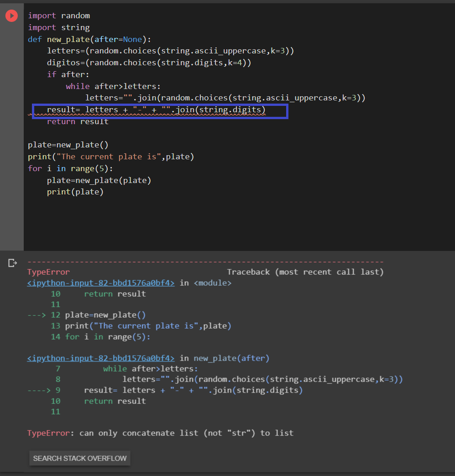The height and width of the screenshot is (476, 455).
Task: Place cursor on 'import random' code line
Action: 59,16
